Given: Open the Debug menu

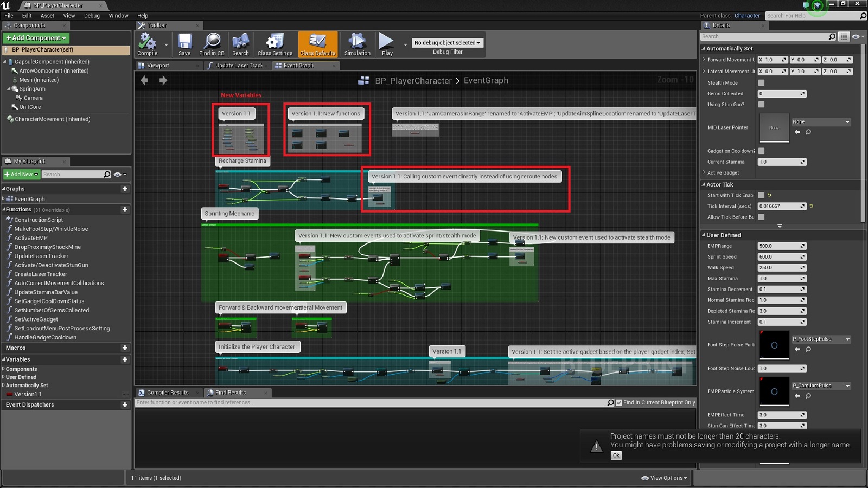Looking at the screenshot, I should click(92, 16).
